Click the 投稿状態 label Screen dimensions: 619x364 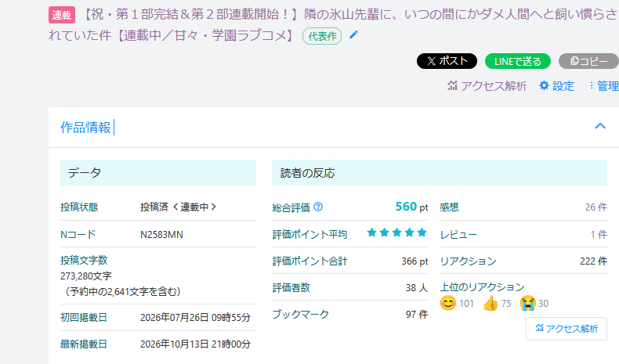pyautogui.click(x=79, y=207)
